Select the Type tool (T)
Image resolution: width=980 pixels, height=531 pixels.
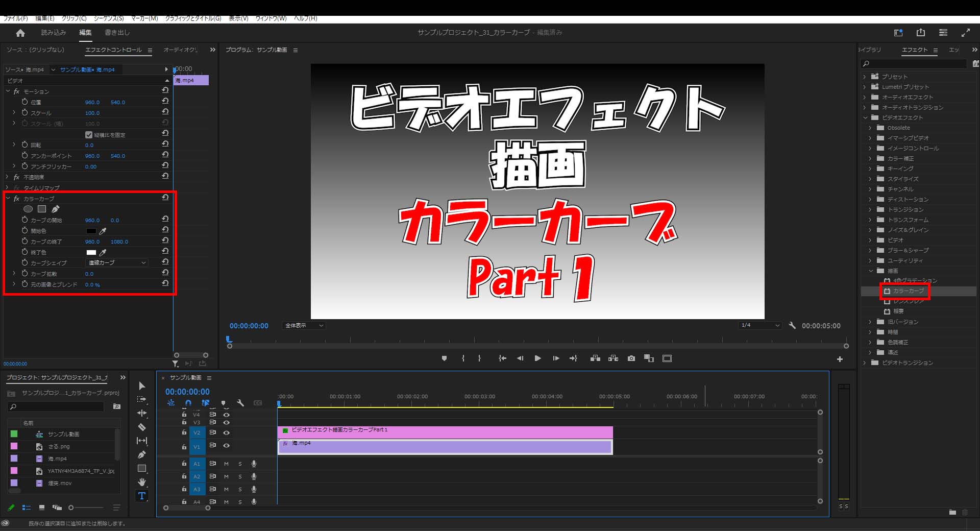pos(142,496)
